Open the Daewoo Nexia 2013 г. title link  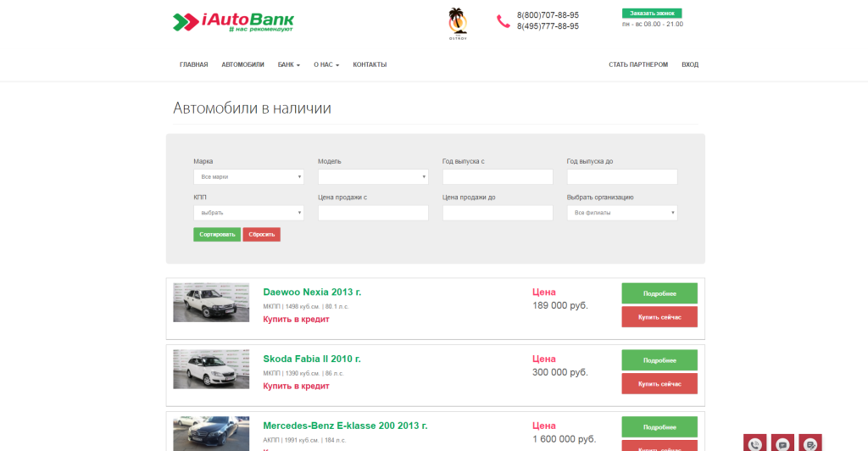(x=312, y=292)
